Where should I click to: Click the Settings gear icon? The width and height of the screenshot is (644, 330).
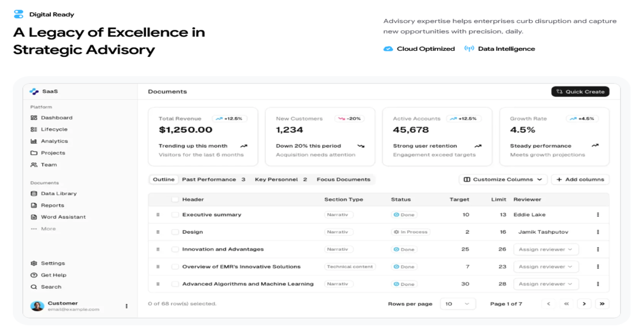[34, 263]
